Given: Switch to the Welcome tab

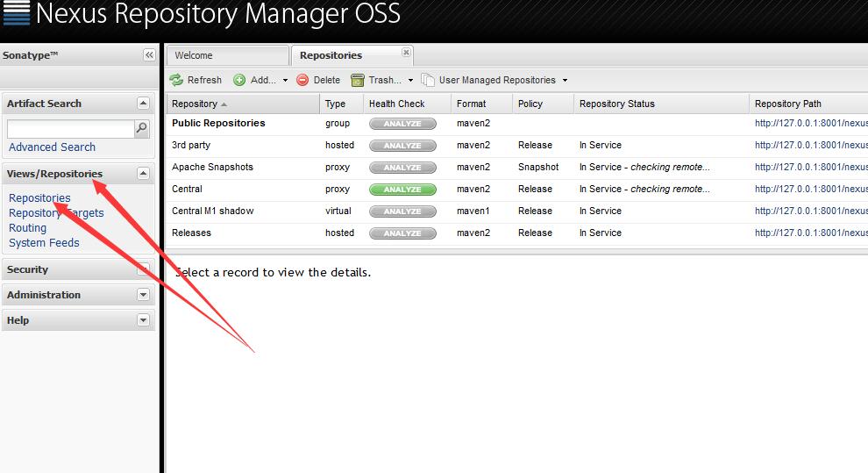Looking at the screenshot, I should point(227,55).
